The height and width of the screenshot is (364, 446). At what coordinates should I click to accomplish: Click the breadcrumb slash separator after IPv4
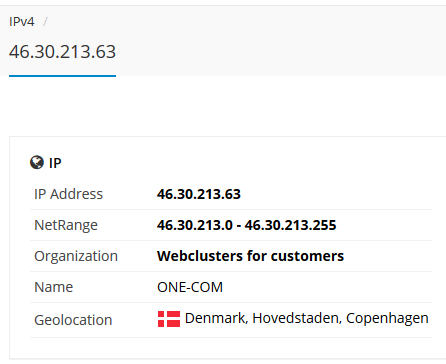(45, 22)
